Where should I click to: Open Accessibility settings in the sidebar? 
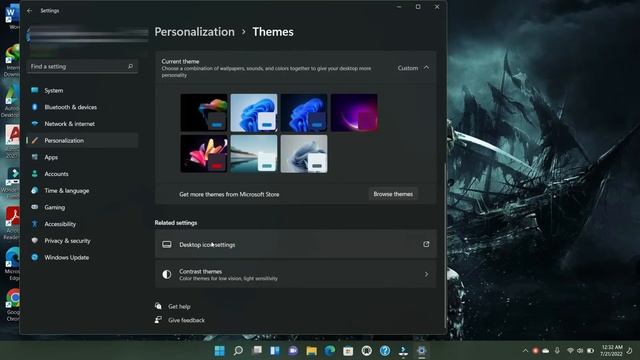82,224
